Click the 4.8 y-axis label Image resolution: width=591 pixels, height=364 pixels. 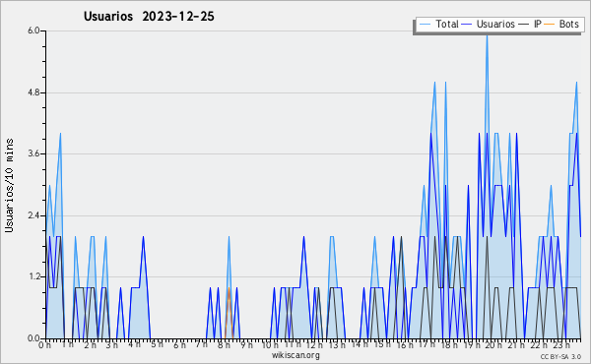(x=33, y=92)
